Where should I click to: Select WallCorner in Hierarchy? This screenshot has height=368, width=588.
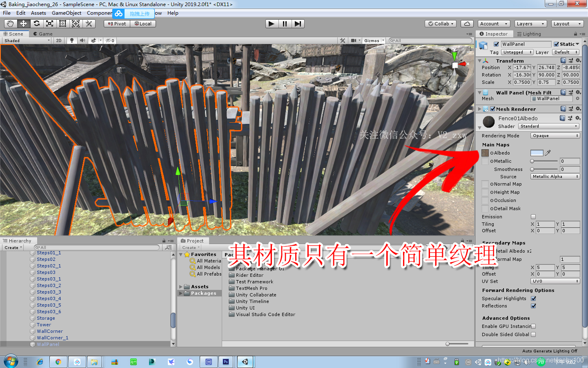(x=50, y=331)
